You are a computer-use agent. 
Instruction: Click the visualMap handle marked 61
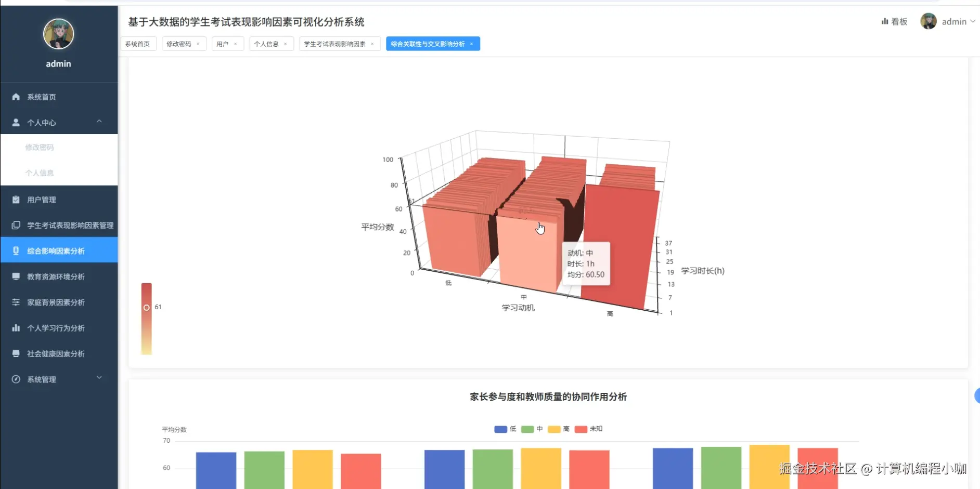[147, 308]
